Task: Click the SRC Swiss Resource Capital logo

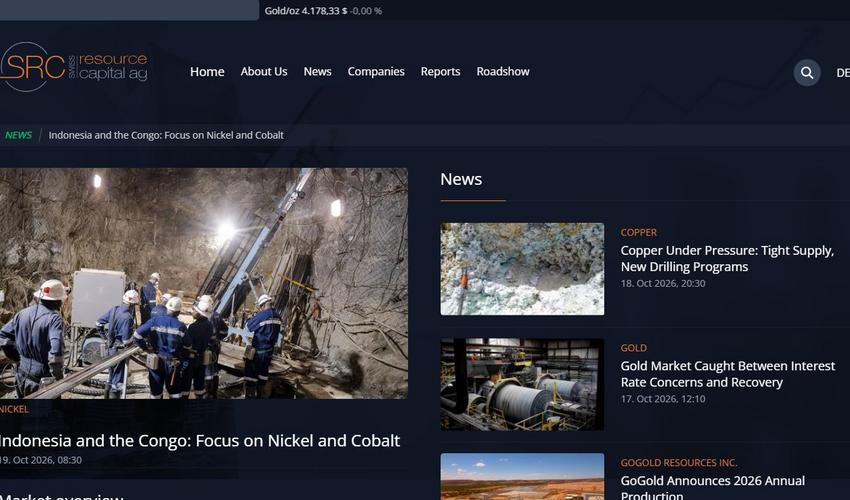Action: point(74,67)
